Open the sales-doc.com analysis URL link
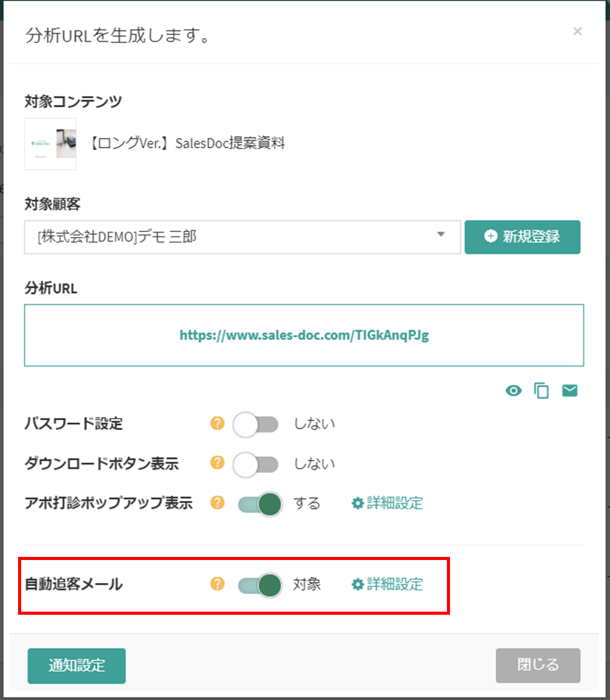The width and height of the screenshot is (610, 700). (304, 334)
